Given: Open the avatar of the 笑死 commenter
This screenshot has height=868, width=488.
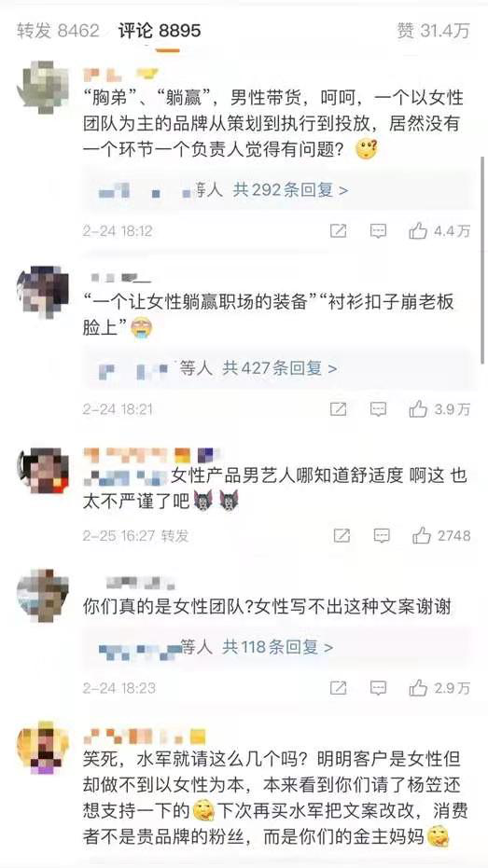Looking at the screenshot, I should click(x=43, y=748).
